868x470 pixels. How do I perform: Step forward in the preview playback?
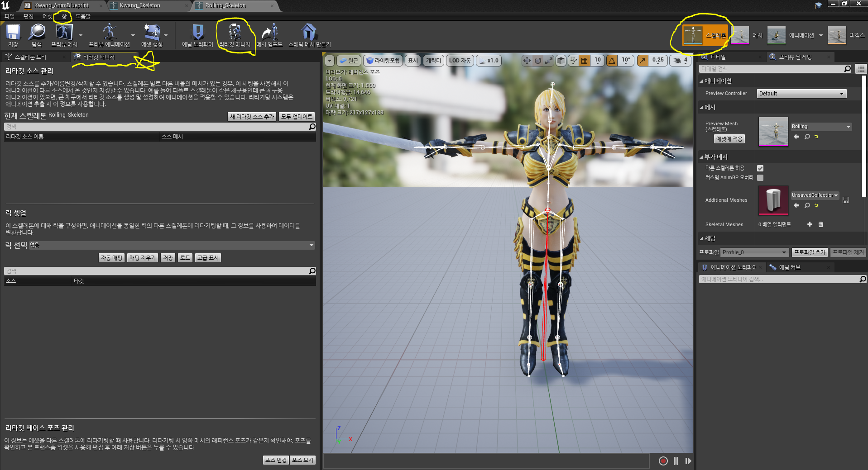pos(688,461)
